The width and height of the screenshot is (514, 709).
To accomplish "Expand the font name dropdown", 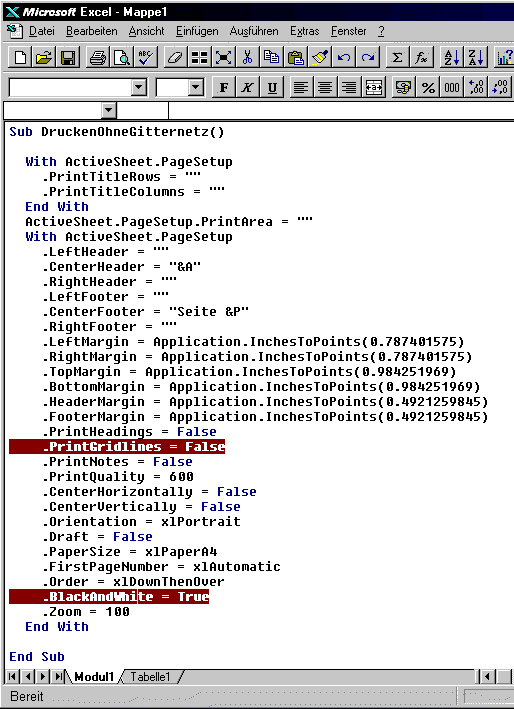I will [x=139, y=87].
